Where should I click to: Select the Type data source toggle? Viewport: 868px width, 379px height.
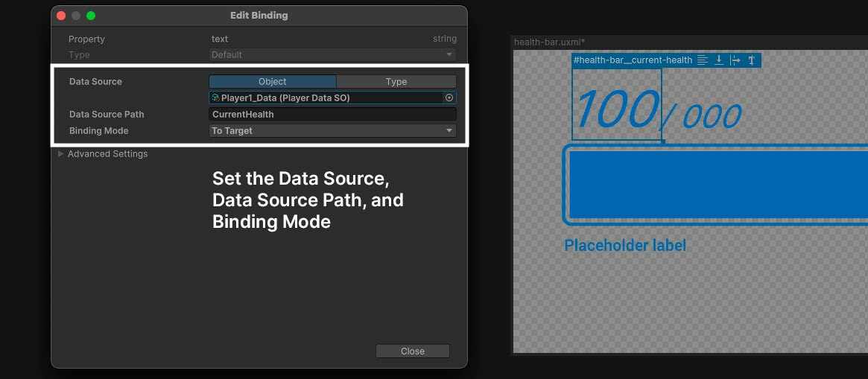(396, 81)
